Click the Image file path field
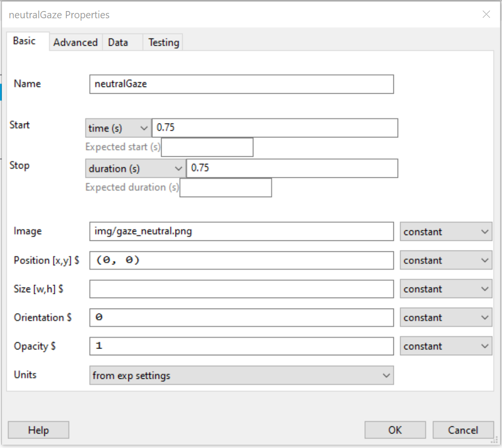Screen dimensions: 502x448 tap(241, 231)
